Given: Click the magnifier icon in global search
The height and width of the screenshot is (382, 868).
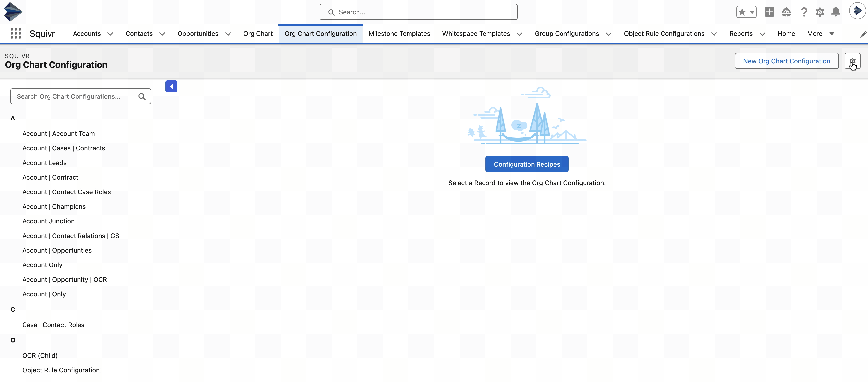Looking at the screenshot, I should click(x=331, y=12).
